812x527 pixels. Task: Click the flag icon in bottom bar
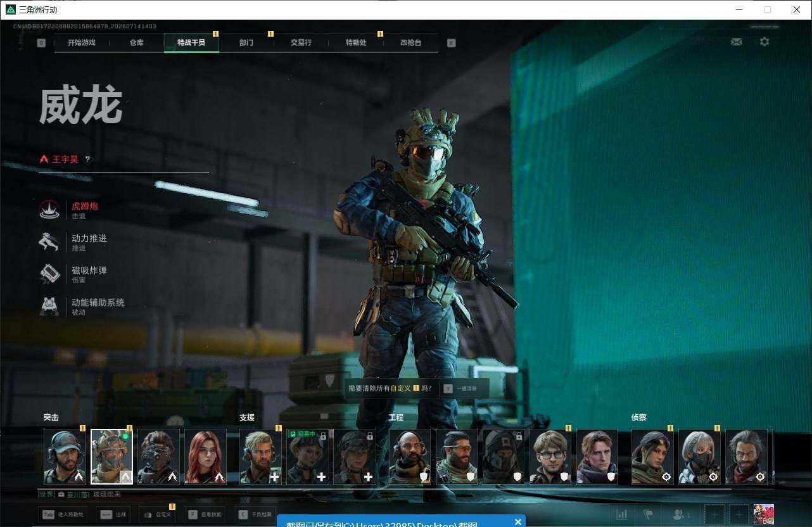coord(648,514)
